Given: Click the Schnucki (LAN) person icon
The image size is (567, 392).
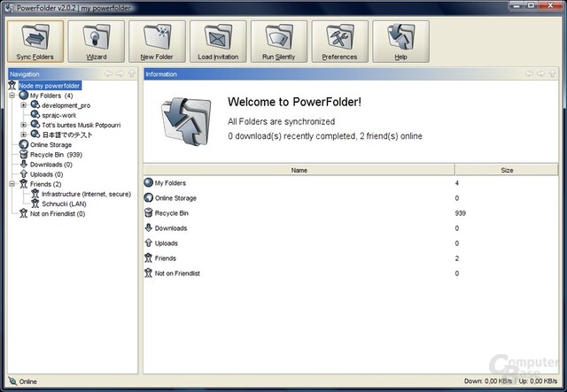Looking at the screenshot, I should pyautogui.click(x=35, y=204).
